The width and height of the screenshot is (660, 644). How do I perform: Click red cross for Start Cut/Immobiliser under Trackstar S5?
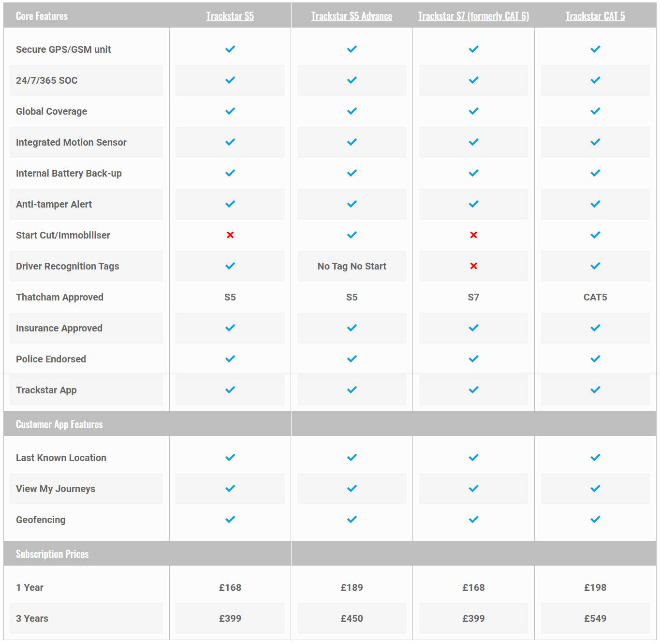230,235
